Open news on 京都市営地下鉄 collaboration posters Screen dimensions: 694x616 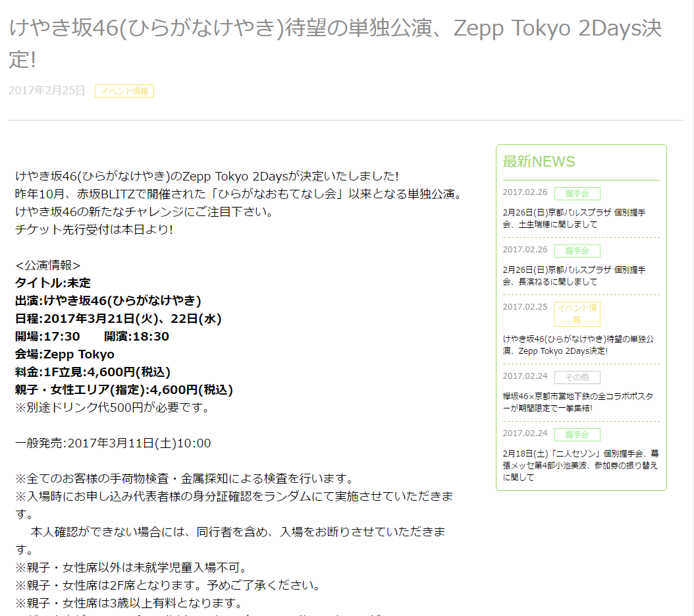click(577, 402)
